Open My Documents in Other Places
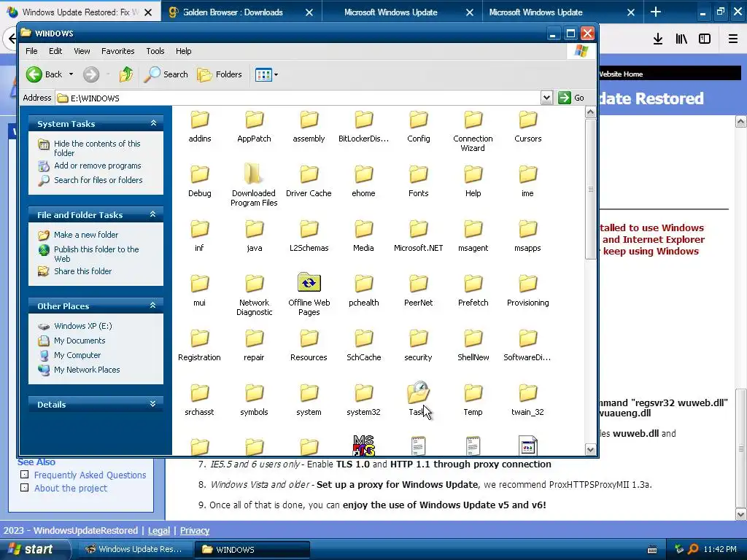This screenshot has width=747, height=560. [80, 341]
